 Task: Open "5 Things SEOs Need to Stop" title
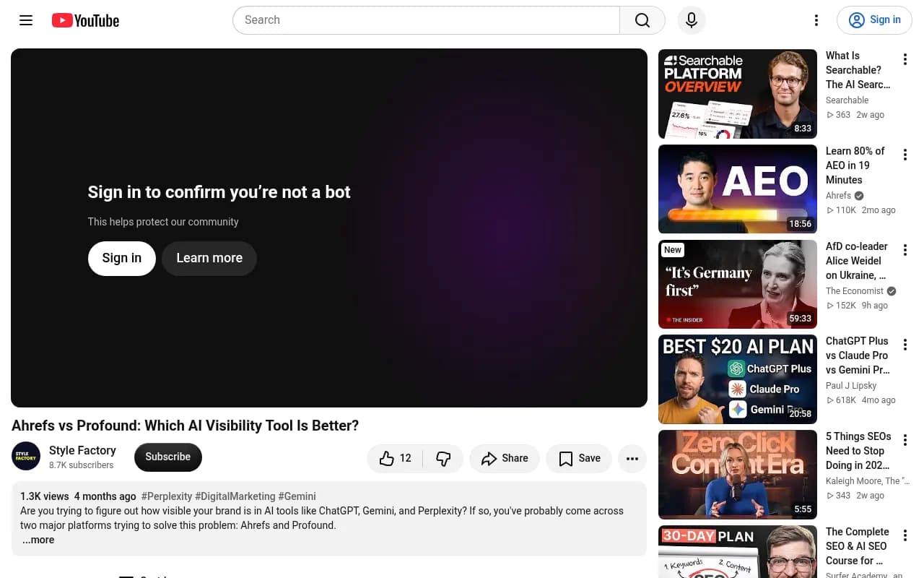click(x=858, y=451)
